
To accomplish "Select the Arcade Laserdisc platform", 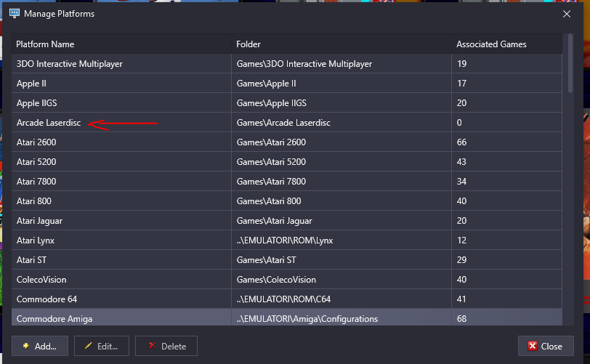I will point(49,123).
